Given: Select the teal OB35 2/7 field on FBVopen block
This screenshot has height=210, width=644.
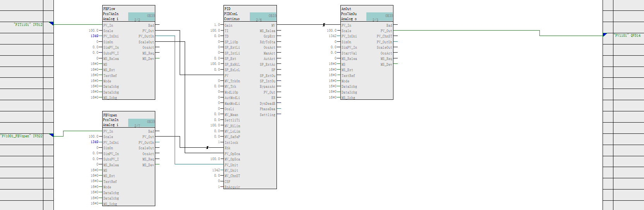Looking at the screenshot, I should pyautogui.click(x=141, y=123).
